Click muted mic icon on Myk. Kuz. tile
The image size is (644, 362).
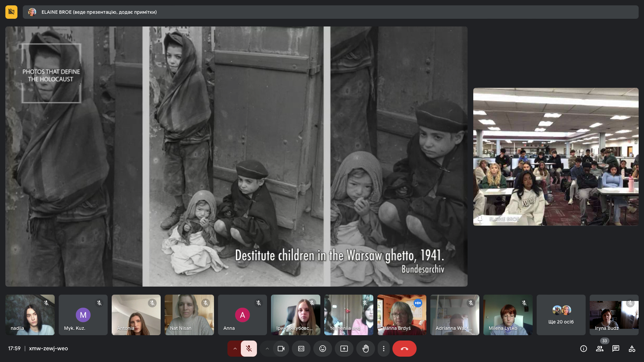99,303
